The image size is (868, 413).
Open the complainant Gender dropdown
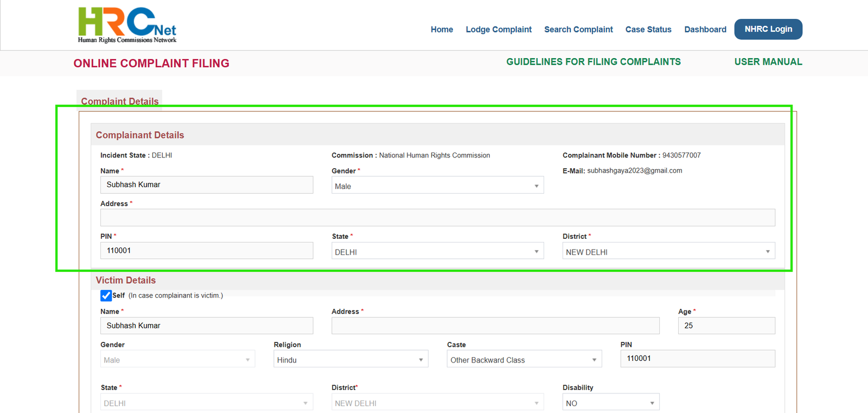coord(437,186)
